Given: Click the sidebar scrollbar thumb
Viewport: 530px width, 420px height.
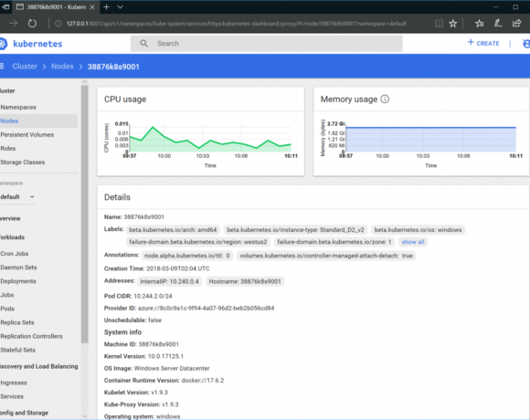Looking at the screenshot, I should (x=84, y=214).
